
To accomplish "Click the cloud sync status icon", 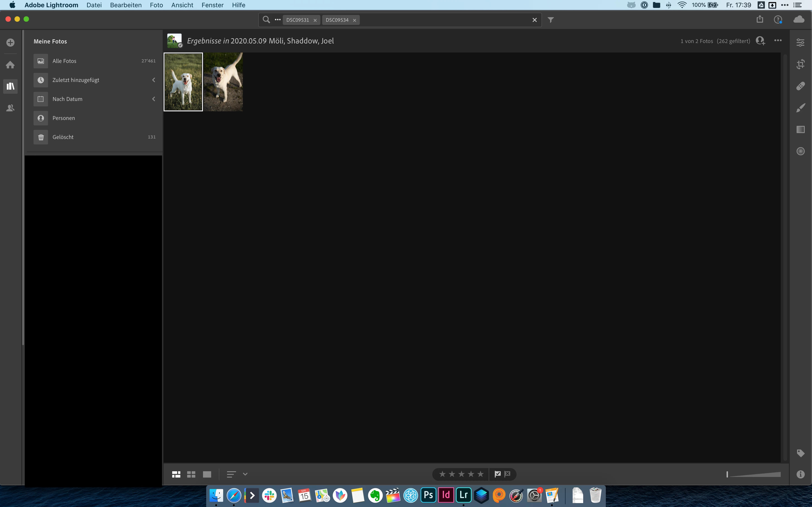I will pyautogui.click(x=799, y=19).
